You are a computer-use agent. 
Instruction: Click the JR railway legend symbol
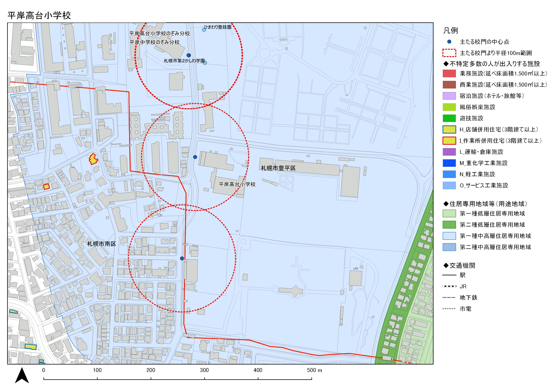click(x=449, y=286)
